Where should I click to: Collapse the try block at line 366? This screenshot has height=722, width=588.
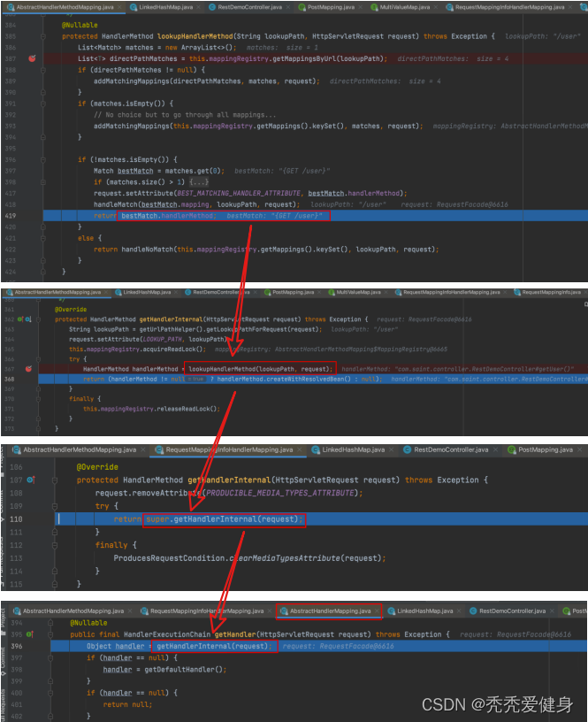(x=39, y=359)
